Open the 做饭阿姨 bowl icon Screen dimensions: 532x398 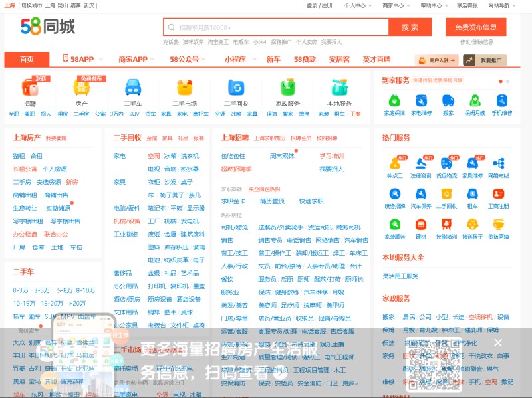pos(498,225)
